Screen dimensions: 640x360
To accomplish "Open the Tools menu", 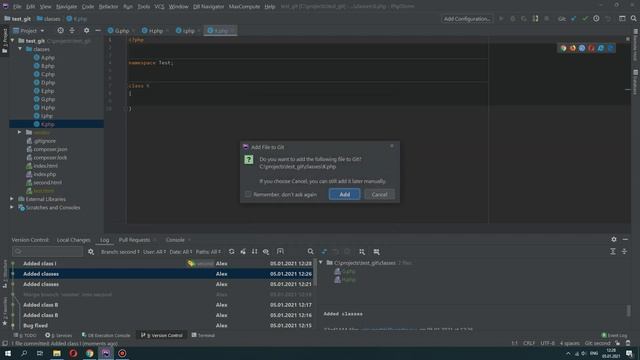I will pyautogui.click(x=143, y=7).
